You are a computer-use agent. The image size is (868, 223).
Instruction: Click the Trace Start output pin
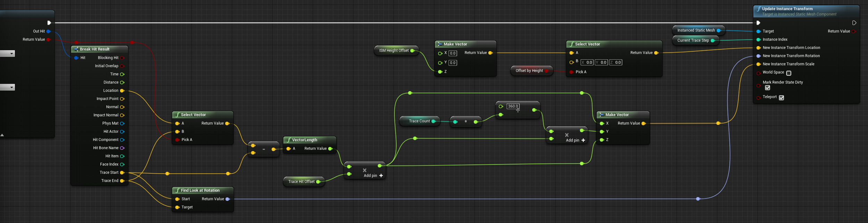click(122, 173)
